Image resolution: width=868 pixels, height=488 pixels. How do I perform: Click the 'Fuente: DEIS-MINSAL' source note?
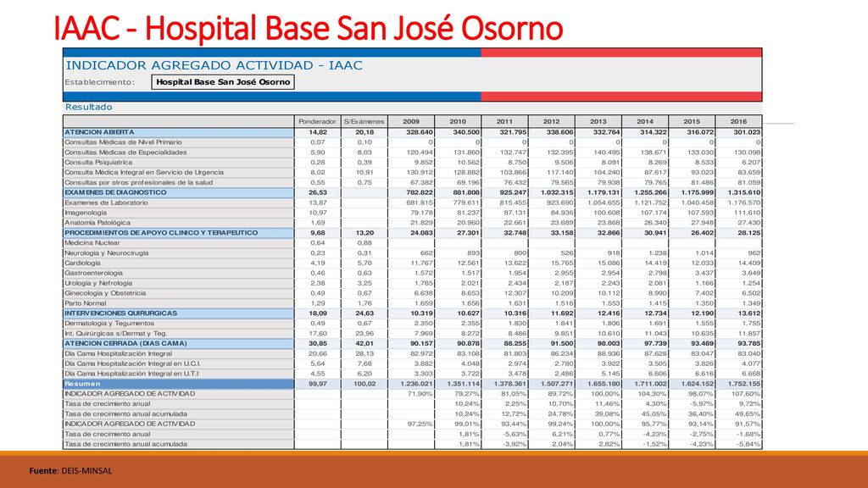[70, 471]
